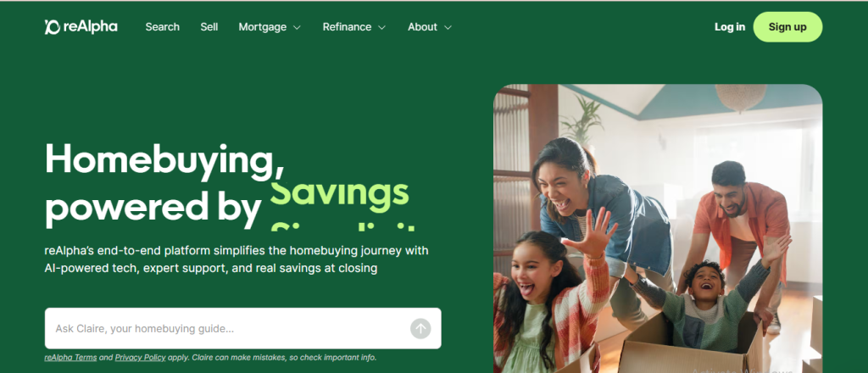Screen dimensions: 868x373
Task: Click the family moving-in hero photo
Action: click(658, 229)
